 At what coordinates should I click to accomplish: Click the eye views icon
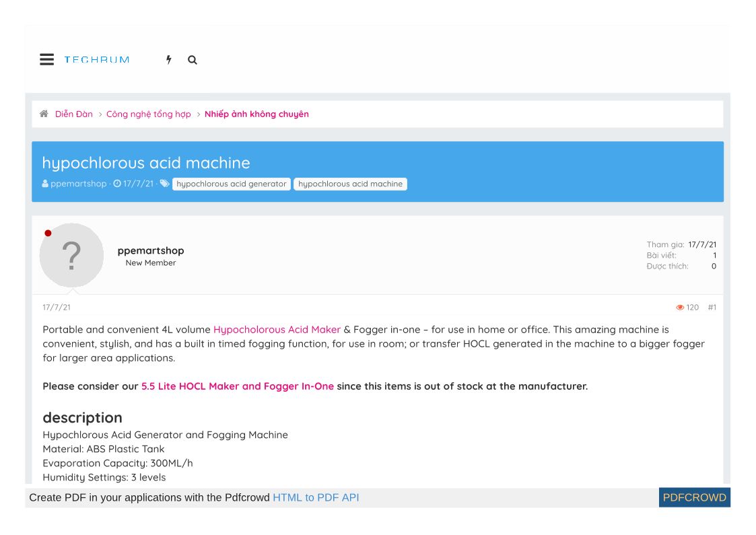click(680, 308)
